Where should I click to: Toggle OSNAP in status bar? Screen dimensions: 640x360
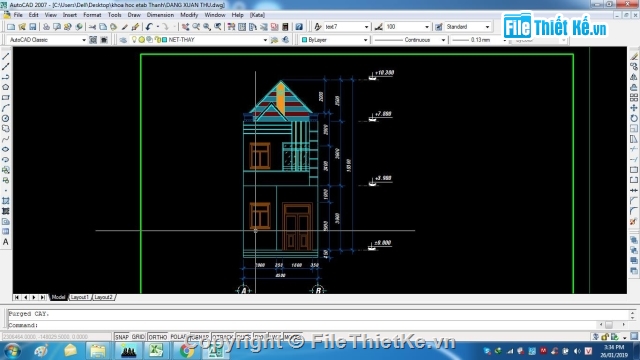(200, 337)
